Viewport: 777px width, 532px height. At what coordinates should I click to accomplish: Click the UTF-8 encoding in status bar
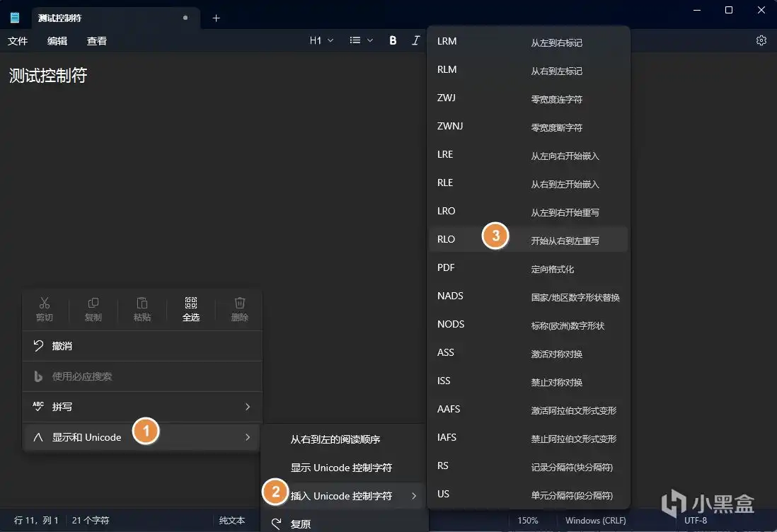click(x=695, y=521)
